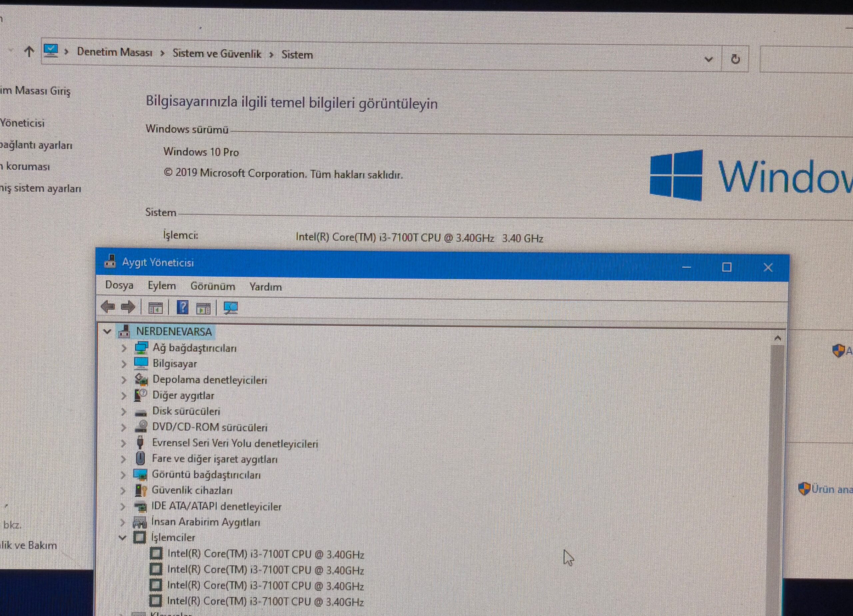Open the Eylem menu
The height and width of the screenshot is (616, 853).
pos(162,286)
